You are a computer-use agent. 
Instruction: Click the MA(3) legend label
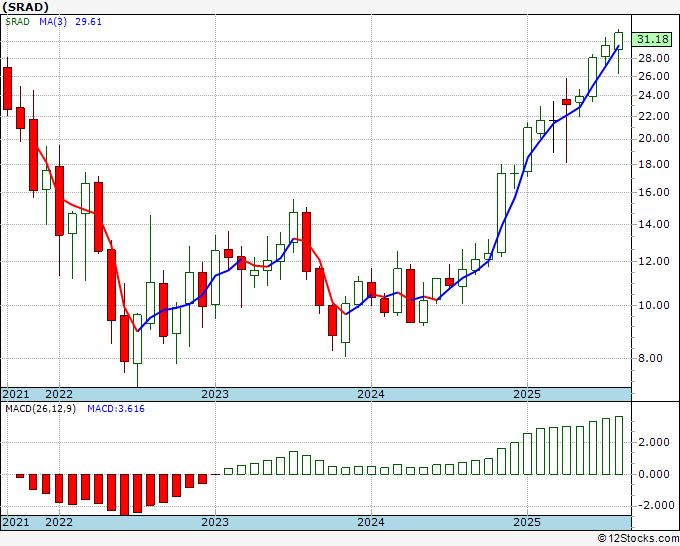(x=53, y=22)
